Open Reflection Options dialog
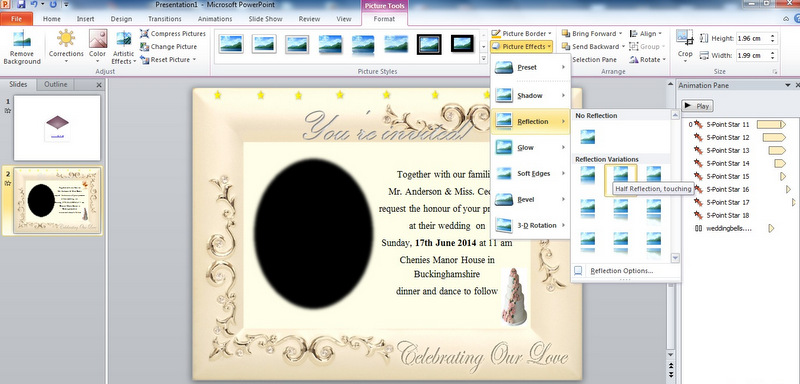Screen dimensions: 800x384 coord(621,271)
